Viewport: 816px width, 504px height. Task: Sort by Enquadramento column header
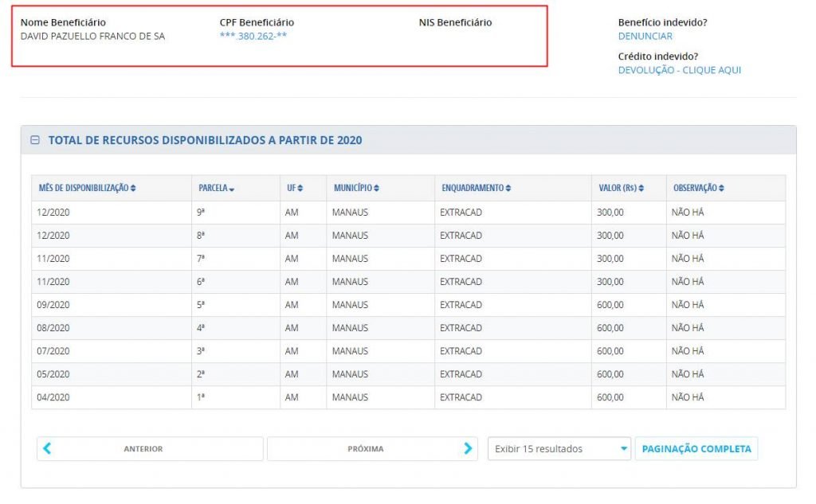pos(477,188)
